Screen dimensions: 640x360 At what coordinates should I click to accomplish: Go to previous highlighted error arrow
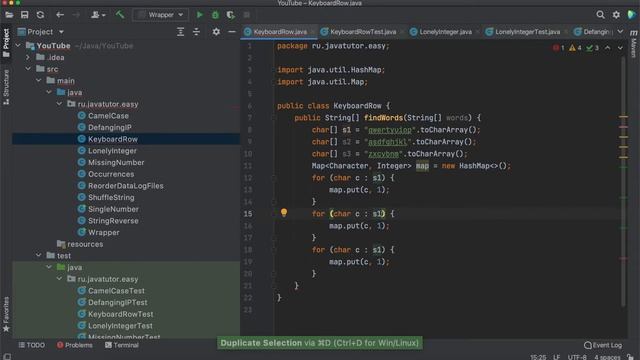(607, 48)
